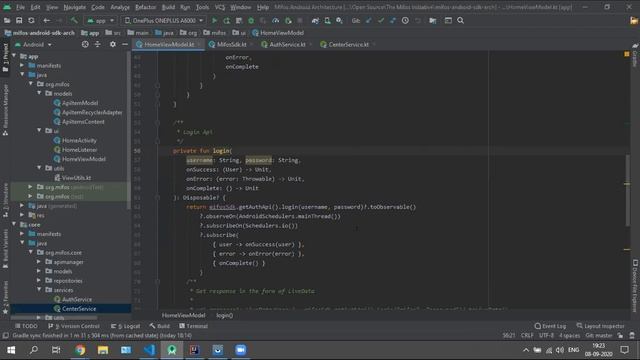Open the Version Control tool window
This screenshot has height=360, width=640.
(x=74, y=326)
